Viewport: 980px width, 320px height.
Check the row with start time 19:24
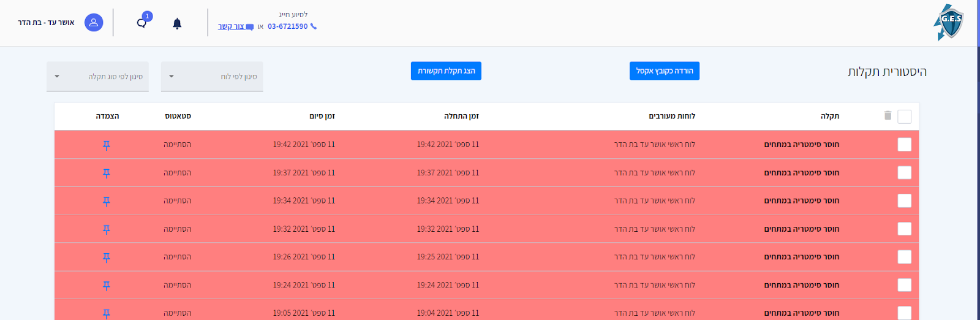[x=904, y=285]
